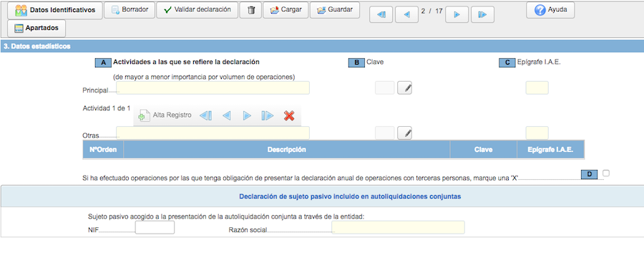The height and width of the screenshot is (258, 644).
Task: Focus the Otras activity description field
Action: (x=213, y=133)
